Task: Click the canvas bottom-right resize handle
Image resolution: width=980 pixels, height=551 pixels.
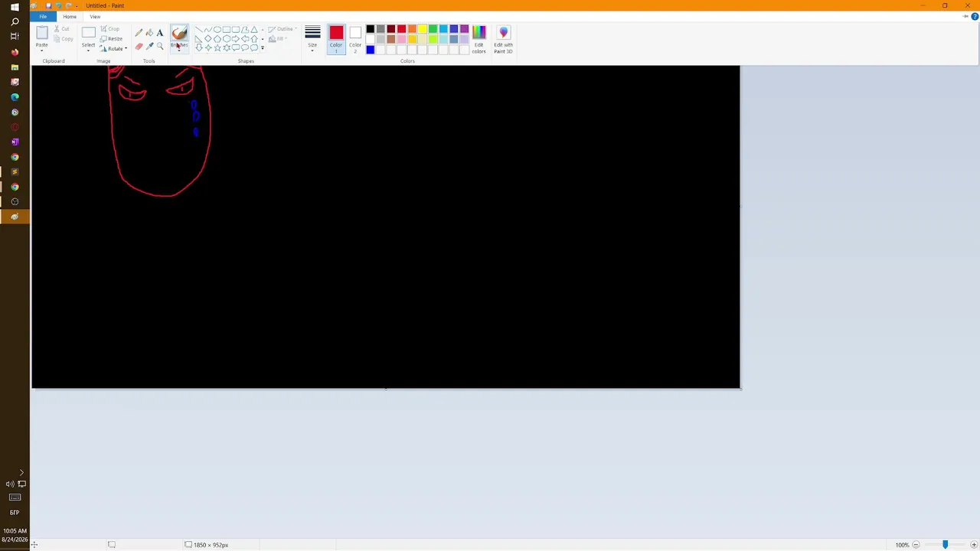Action: point(741,390)
